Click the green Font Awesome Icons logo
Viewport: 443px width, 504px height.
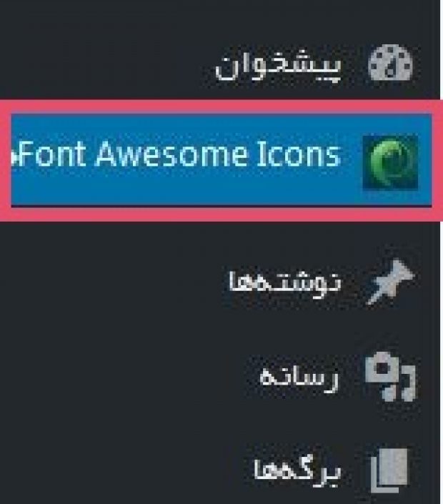pyautogui.click(x=390, y=163)
